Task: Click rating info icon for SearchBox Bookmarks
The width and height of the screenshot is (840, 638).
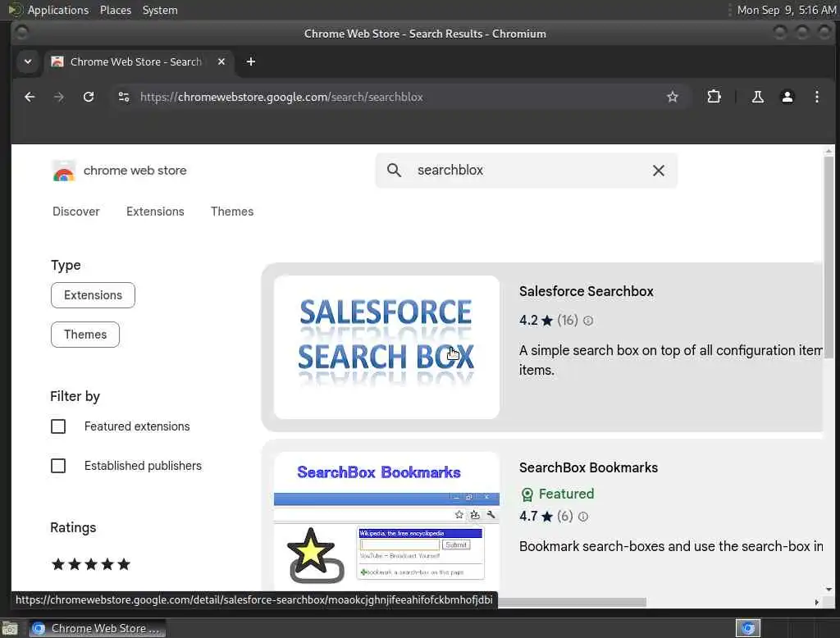Action: pyautogui.click(x=583, y=517)
